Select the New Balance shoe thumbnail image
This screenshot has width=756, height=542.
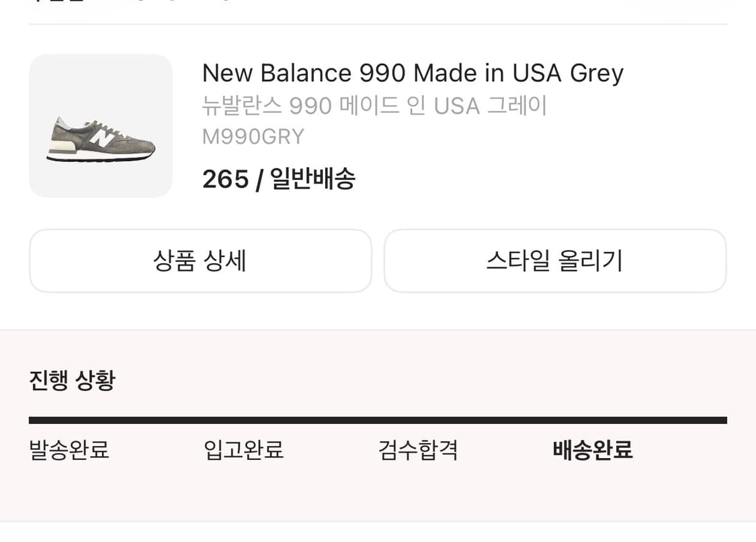[x=99, y=126]
